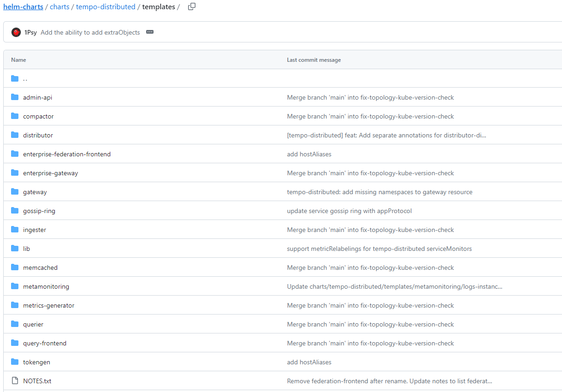Open 'support metricRelabelings' commit message
This screenshot has height=392, width=562.
point(379,249)
